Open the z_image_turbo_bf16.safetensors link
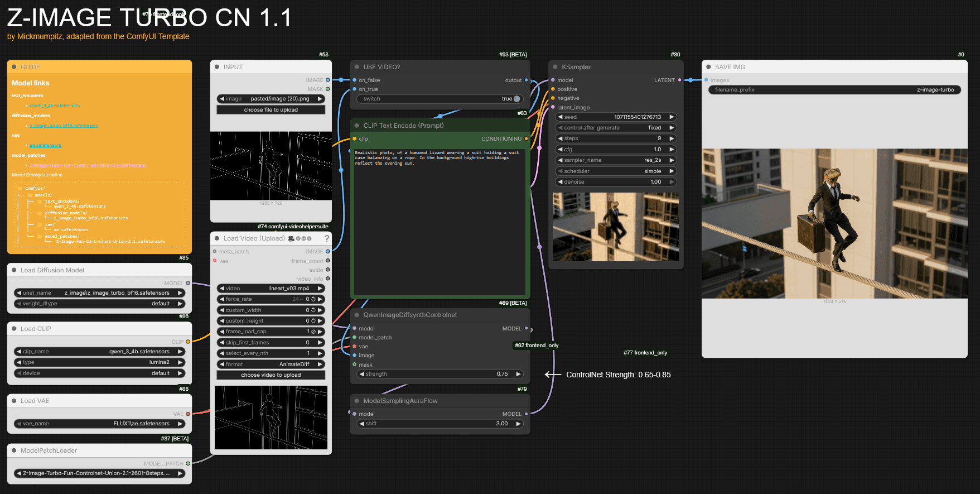The height and width of the screenshot is (494, 980). coord(64,126)
